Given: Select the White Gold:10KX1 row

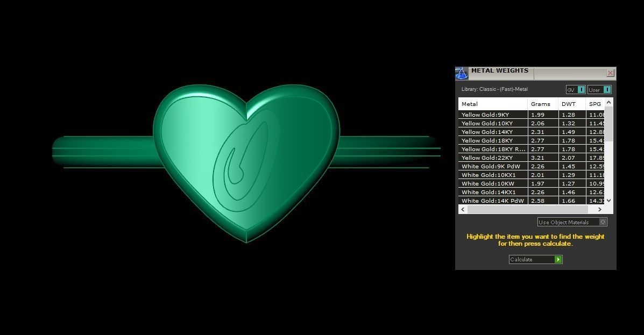Looking at the screenshot, I should pyautogui.click(x=532, y=175).
